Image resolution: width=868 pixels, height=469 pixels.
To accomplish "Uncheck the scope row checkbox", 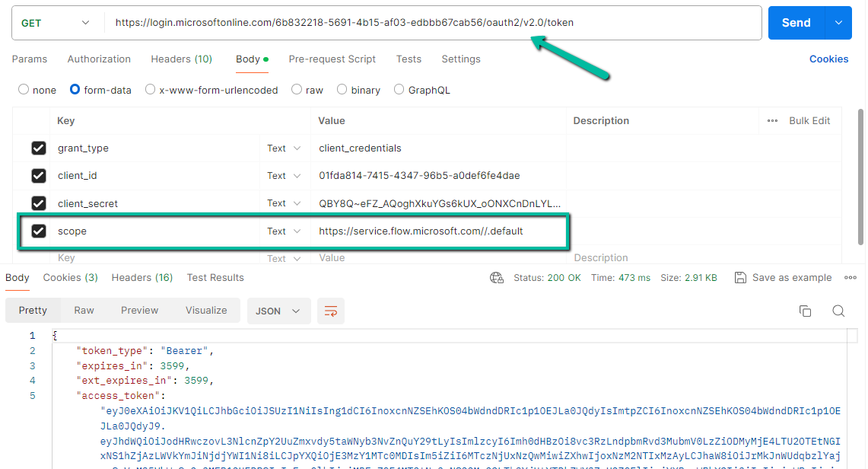I will click(x=39, y=231).
